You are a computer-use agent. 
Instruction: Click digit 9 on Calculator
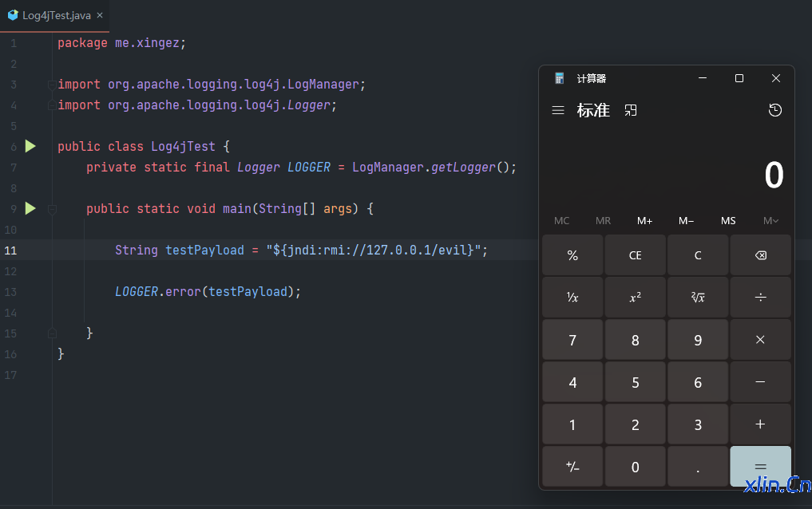point(698,340)
